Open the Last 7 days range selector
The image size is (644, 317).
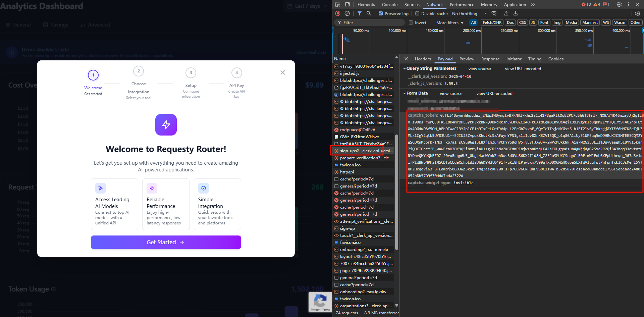click(307, 6)
